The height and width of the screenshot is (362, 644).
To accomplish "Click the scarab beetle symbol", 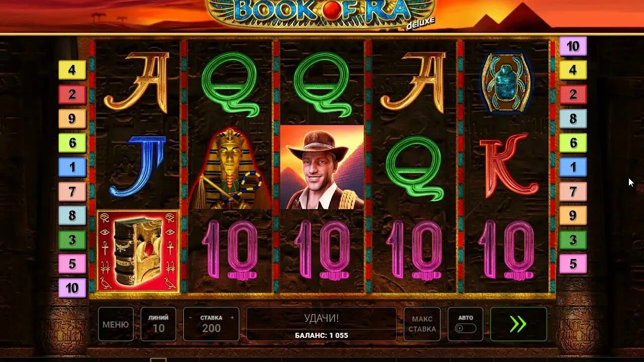I will click(506, 82).
